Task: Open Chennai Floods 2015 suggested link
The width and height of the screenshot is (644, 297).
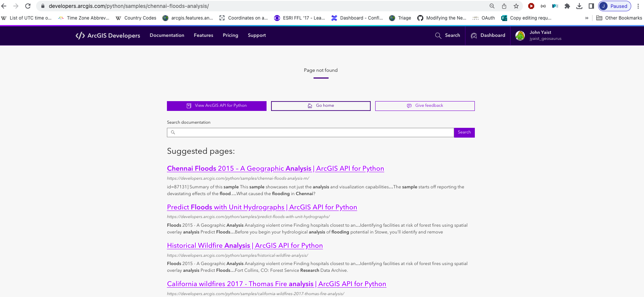Action: pos(276,168)
